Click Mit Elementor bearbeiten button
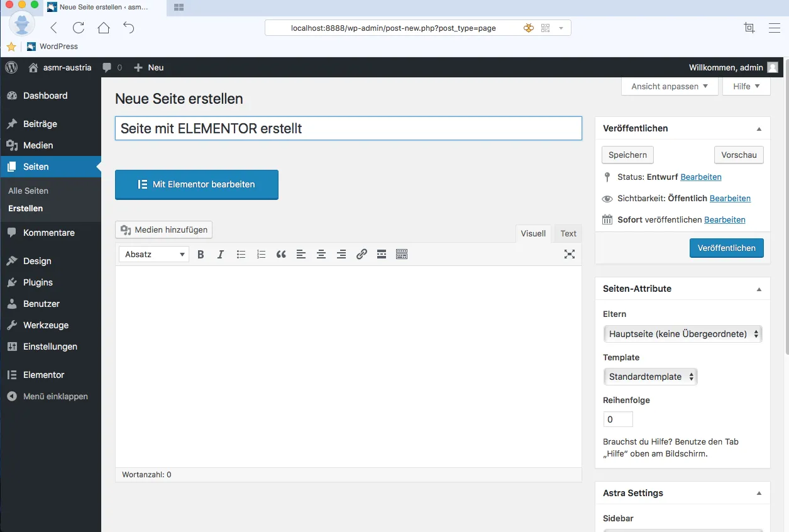 coord(197,185)
